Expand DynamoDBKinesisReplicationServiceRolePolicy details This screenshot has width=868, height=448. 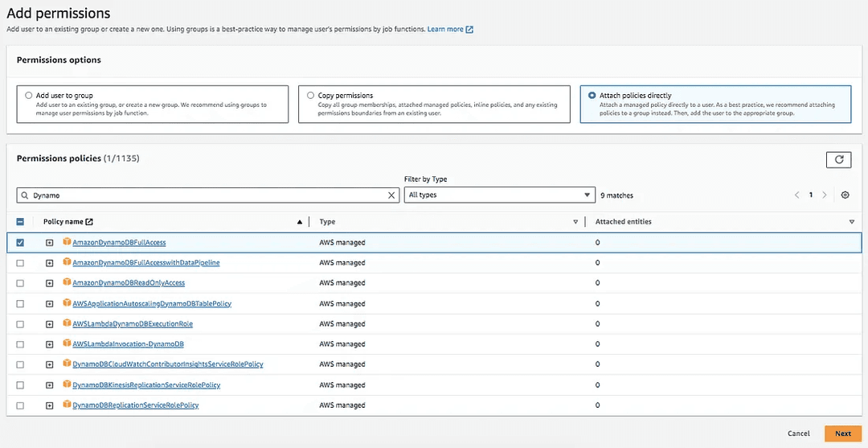[x=49, y=385]
